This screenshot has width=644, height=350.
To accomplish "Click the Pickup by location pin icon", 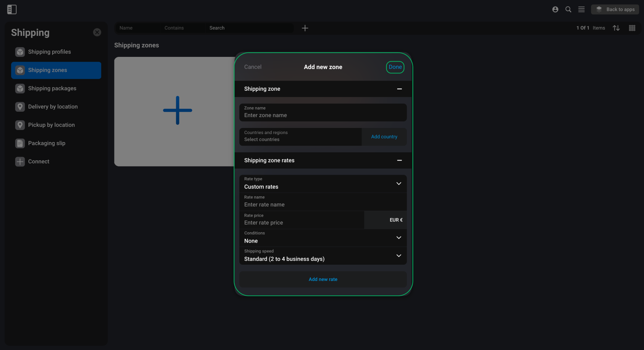I will (x=20, y=125).
